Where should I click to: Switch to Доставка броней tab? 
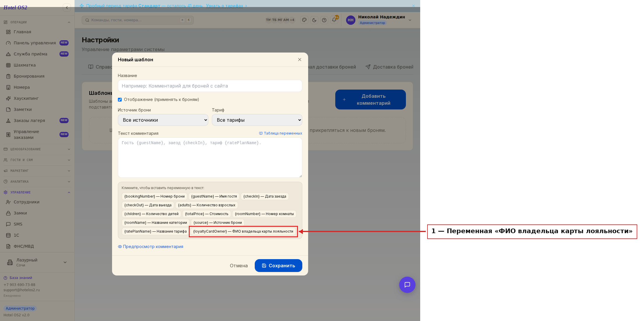[x=390, y=67]
